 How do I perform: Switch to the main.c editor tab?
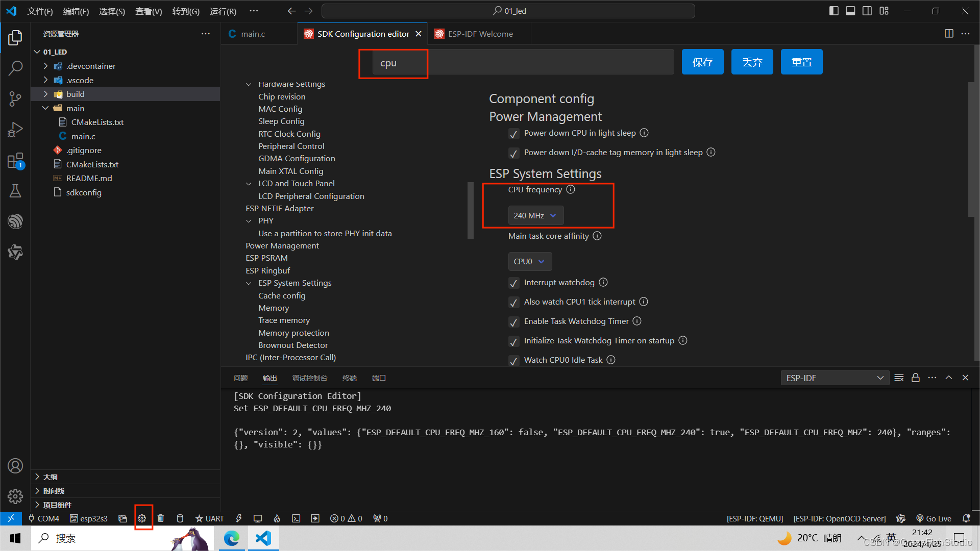click(253, 34)
